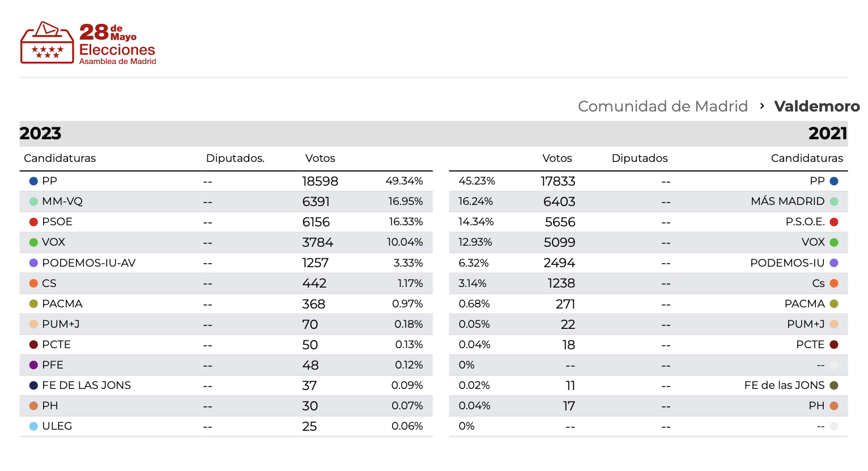Viewport: 868px width, 471px height.
Task: Click the dark red PCTE dot
Action: (34, 344)
